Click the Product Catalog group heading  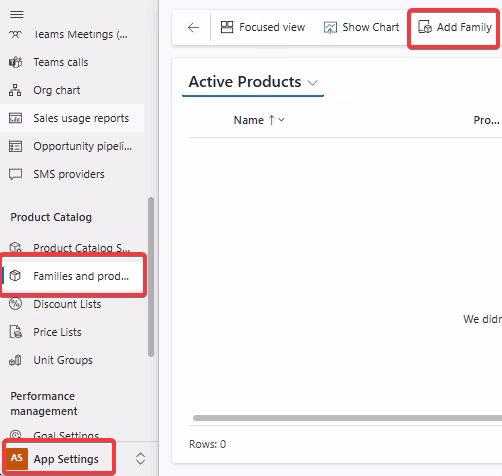pos(51,217)
